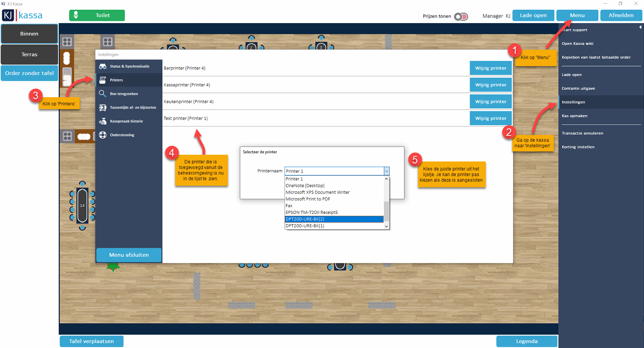Screen dimensions: 644x348
Task: Select Kas opmaken from the side menu
Action: coord(574,116)
